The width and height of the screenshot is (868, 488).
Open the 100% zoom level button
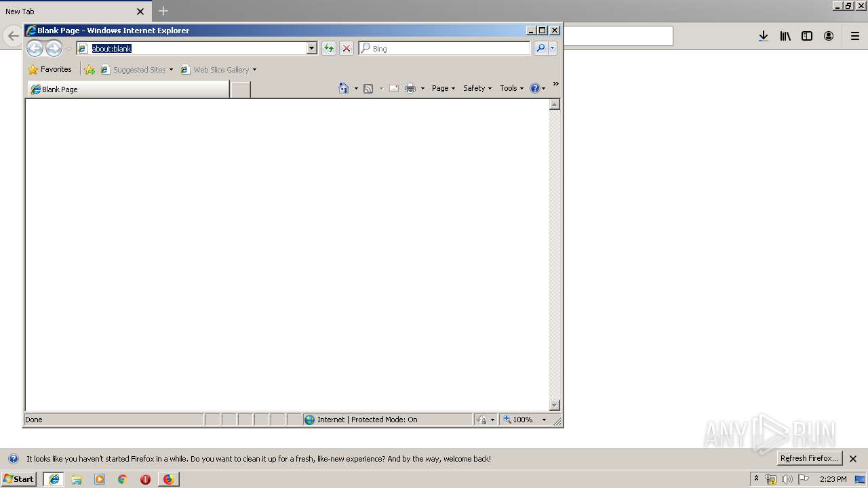point(519,420)
